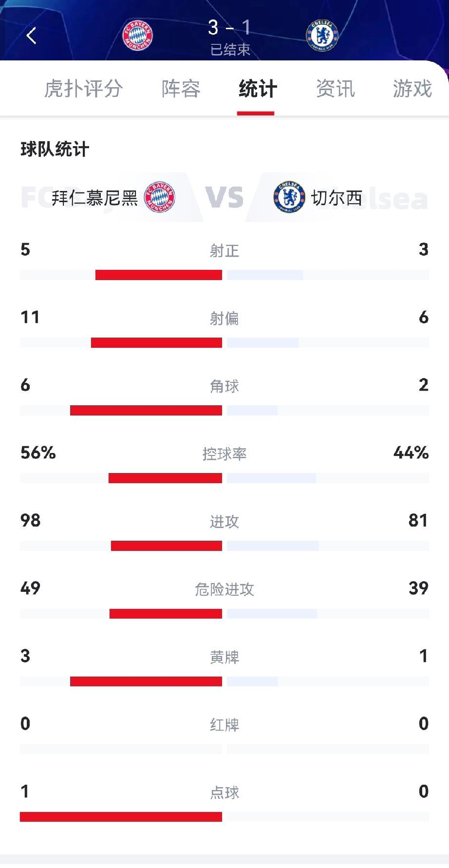This screenshot has height=868, width=449.
Task: Open the 虎扑评分 tab
Action: (x=83, y=89)
